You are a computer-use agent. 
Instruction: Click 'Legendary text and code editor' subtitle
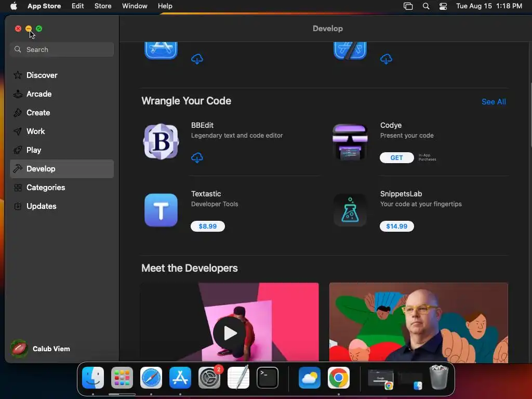237,136
